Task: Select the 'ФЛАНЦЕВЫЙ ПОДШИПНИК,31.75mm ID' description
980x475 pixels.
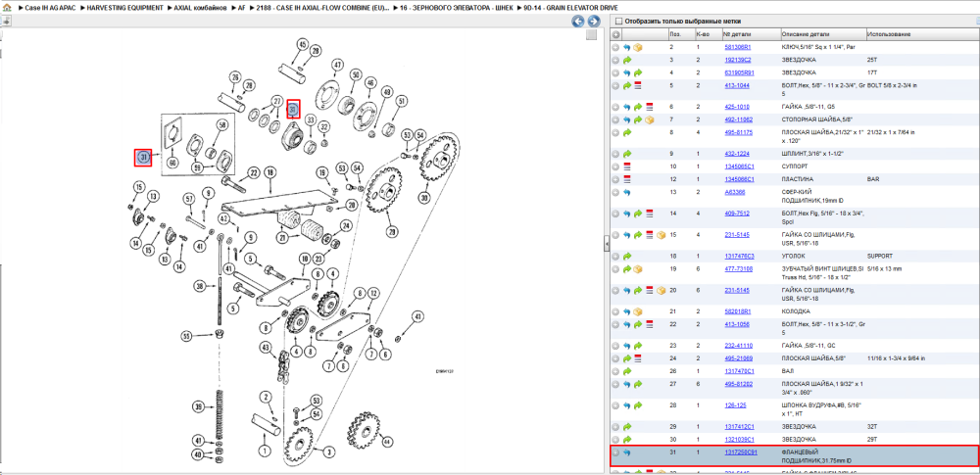Action: click(815, 456)
